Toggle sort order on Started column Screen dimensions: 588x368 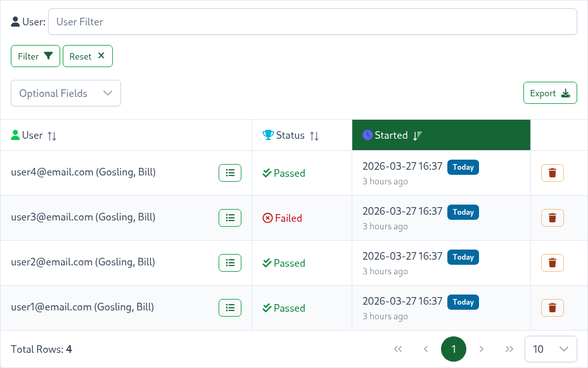[x=417, y=136]
